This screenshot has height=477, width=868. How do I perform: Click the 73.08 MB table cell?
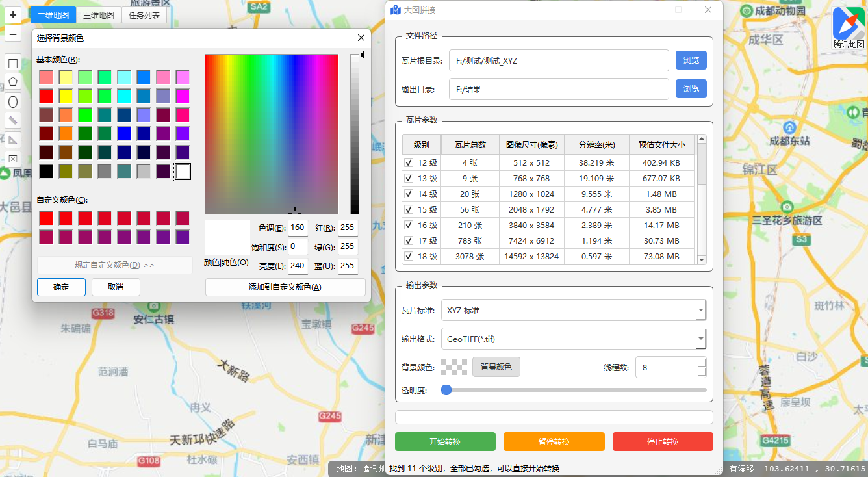click(x=662, y=256)
